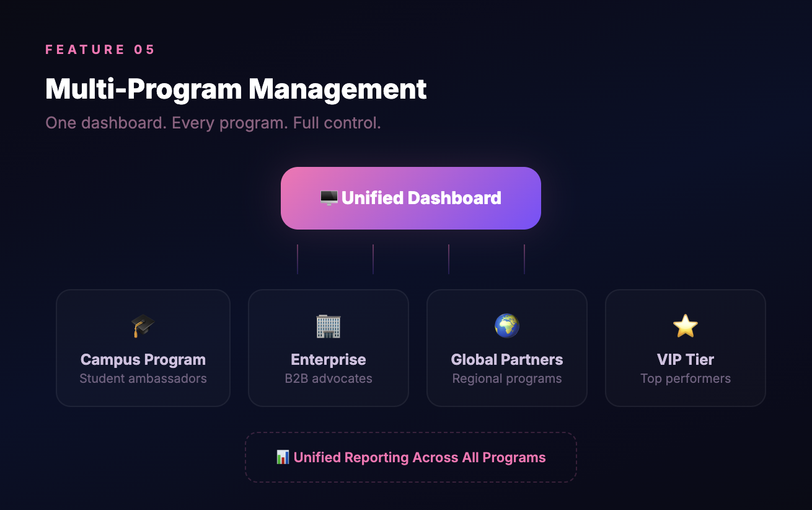
Task: Click the monitor icon on Unified Dashboard
Action: pyautogui.click(x=329, y=198)
